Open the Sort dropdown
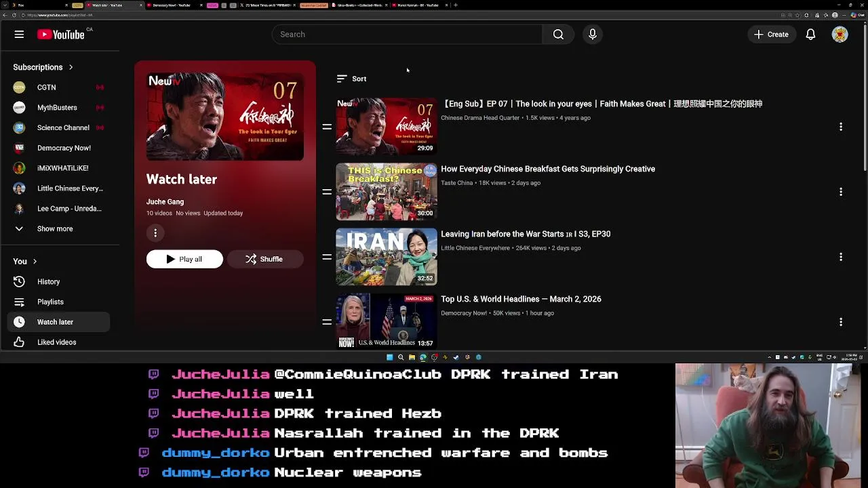 351,79
